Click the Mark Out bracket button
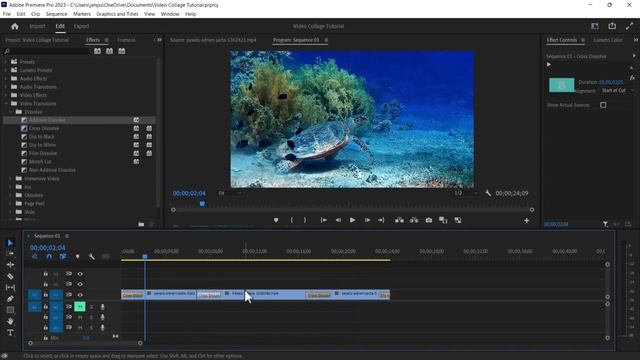 [304, 220]
